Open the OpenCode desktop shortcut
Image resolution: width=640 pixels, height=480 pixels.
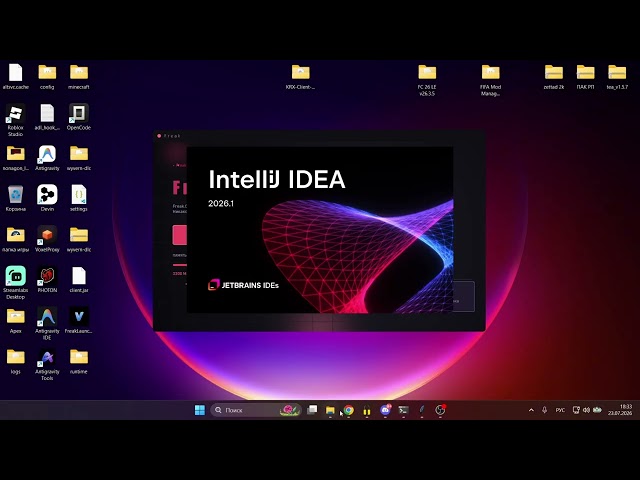point(79,117)
